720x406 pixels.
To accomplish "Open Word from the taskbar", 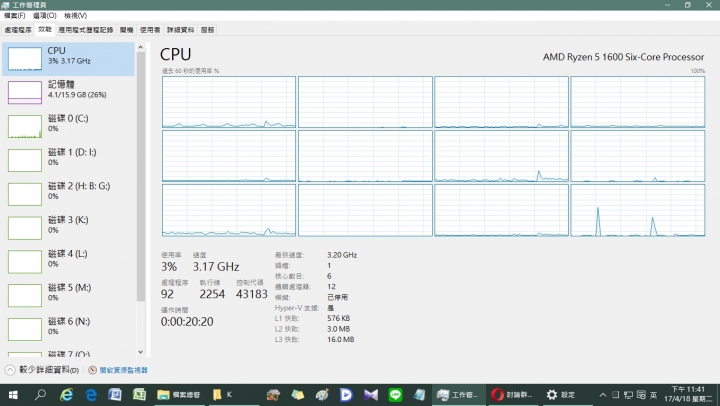I will point(115,395).
